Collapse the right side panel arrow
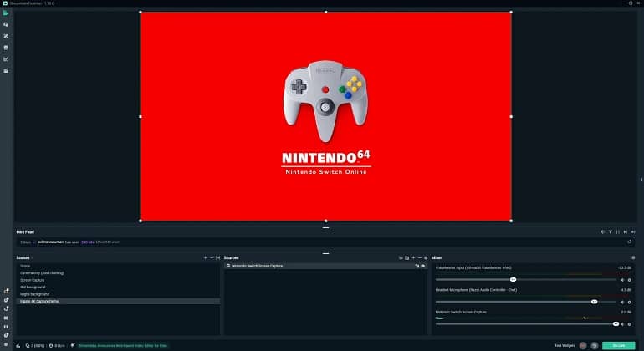 click(641, 180)
